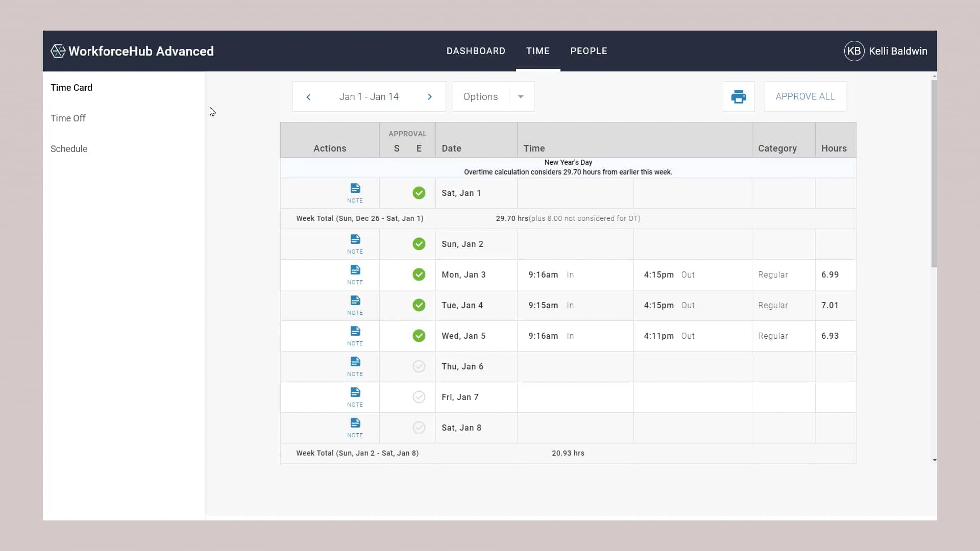Select Time Card in the sidebar

[x=71, y=87]
